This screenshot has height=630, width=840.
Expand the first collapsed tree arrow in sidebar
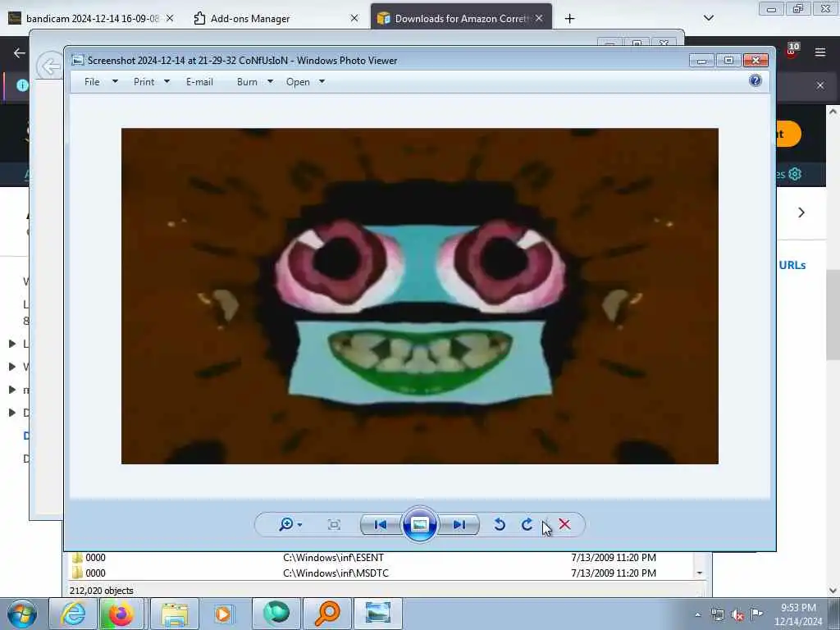pyautogui.click(x=11, y=344)
